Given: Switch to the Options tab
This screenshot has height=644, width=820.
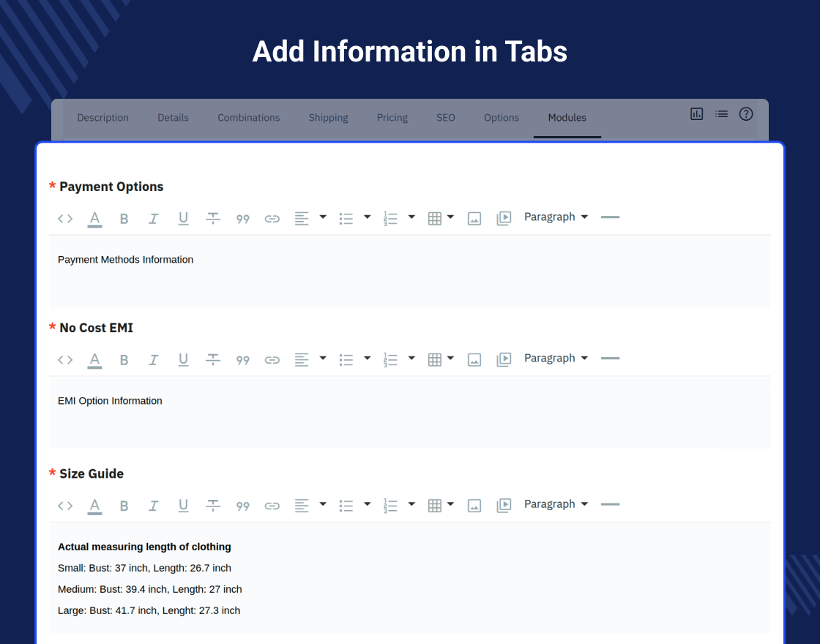Looking at the screenshot, I should [502, 118].
